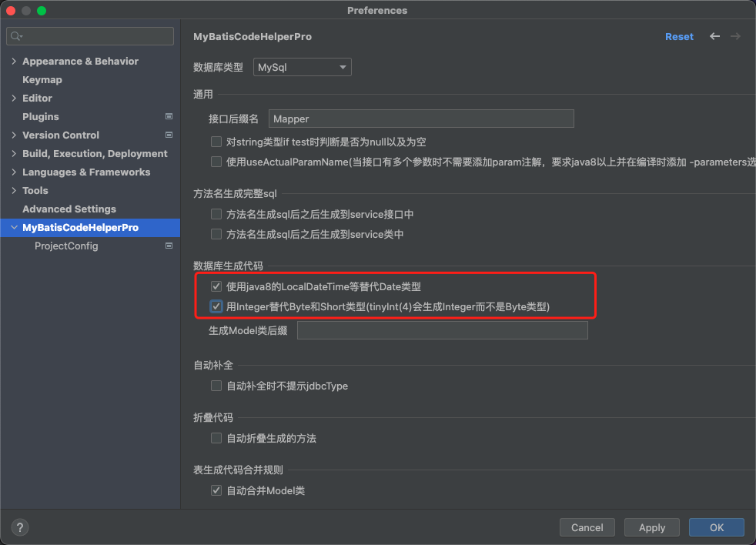Expand Languages & Frameworks node
This screenshot has width=756, height=545.
[x=14, y=172]
